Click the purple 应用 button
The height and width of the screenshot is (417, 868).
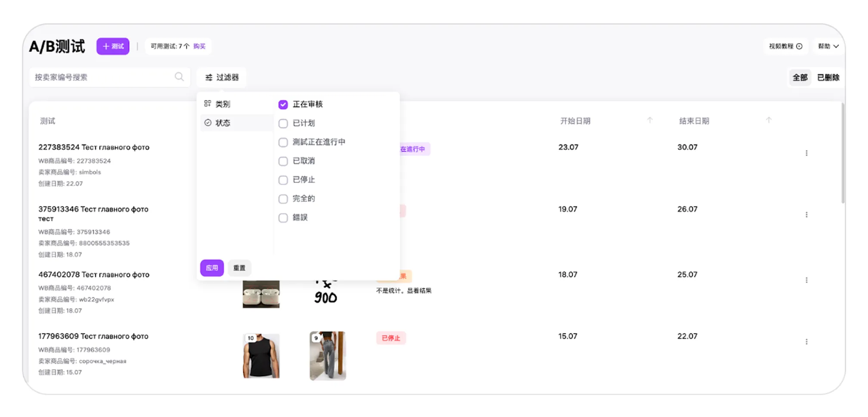click(212, 268)
